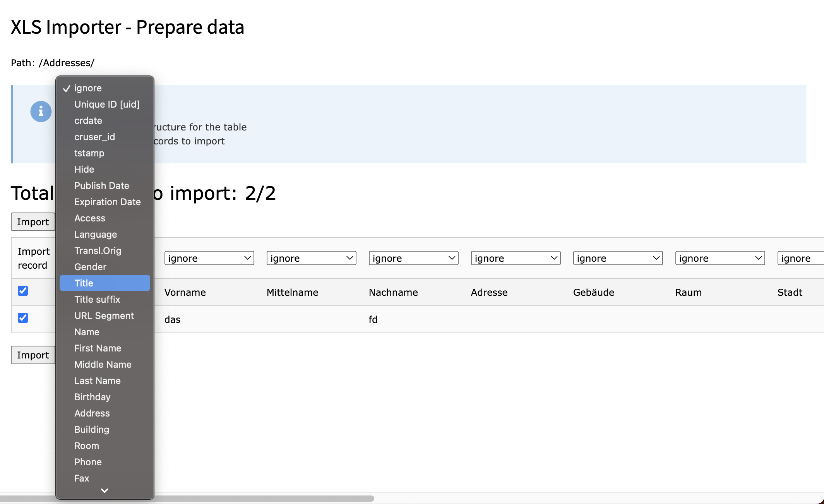This screenshot has height=504, width=824.
Task: Select 'Title suffix' option
Action: point(105,300)
